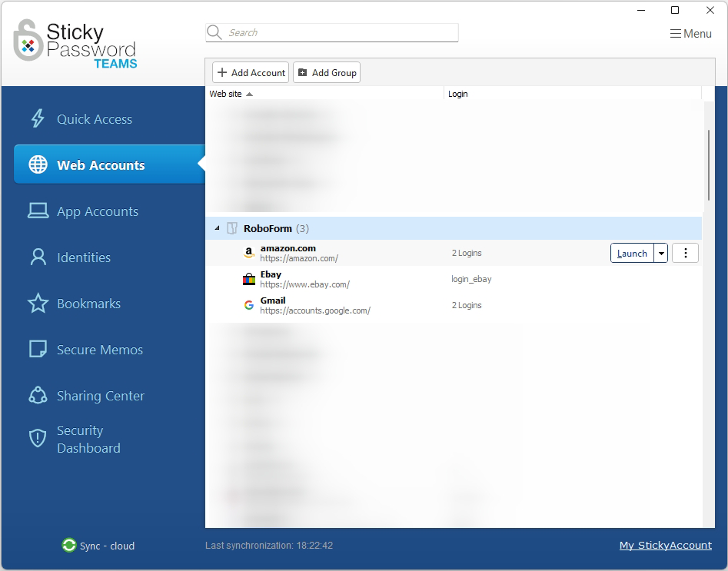
Task: Click 2 Logins in the Gmail row
Action: 467,305
